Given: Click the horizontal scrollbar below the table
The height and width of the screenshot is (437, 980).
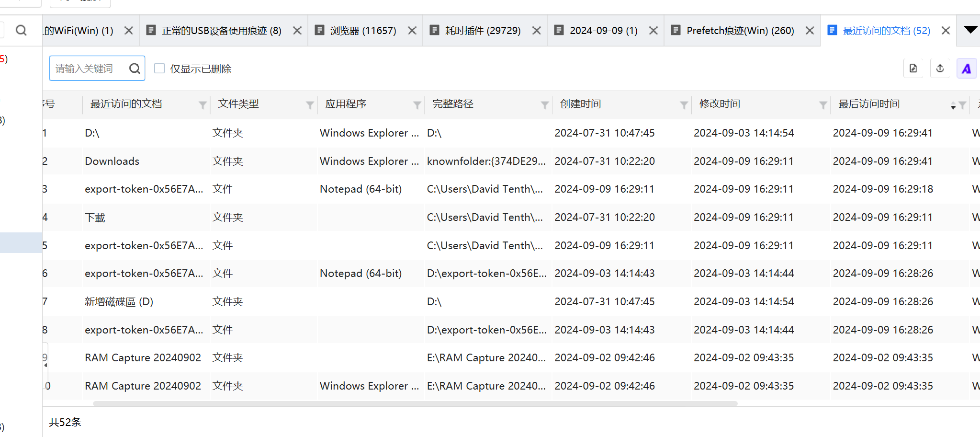Looking at the screenshot, I should (x=415, y=403).
